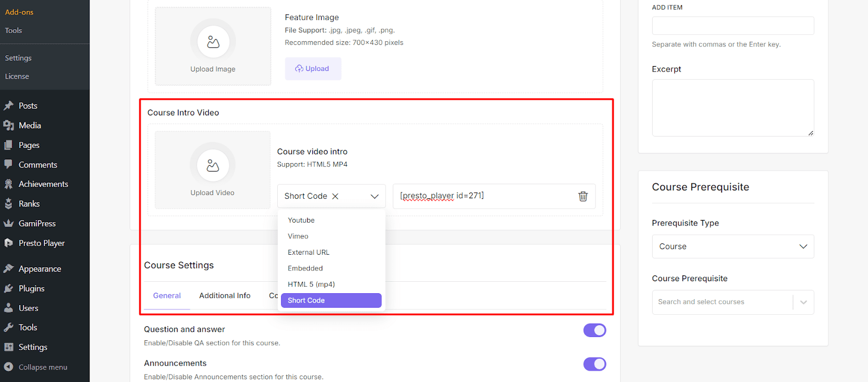Click the trash icon beside shortcode field
The width and height of the screenshot is (868, 382).
coord(583,196)
